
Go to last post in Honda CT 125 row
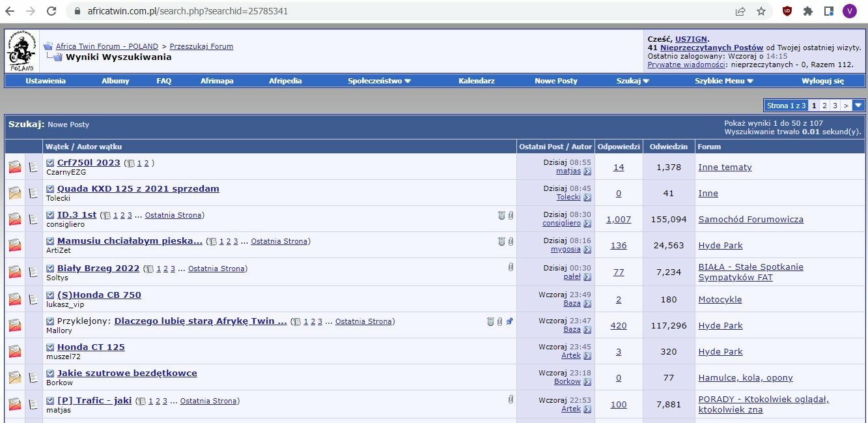click(x=587, y=356)
